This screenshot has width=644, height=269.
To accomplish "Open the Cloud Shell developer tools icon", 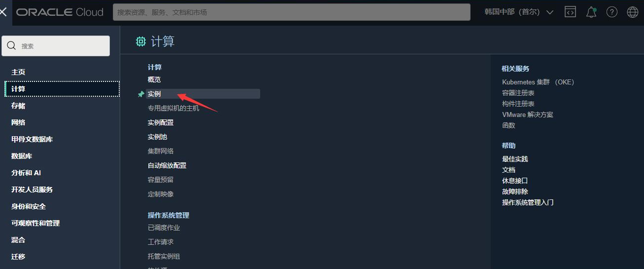I will click(x=570, y=12).
